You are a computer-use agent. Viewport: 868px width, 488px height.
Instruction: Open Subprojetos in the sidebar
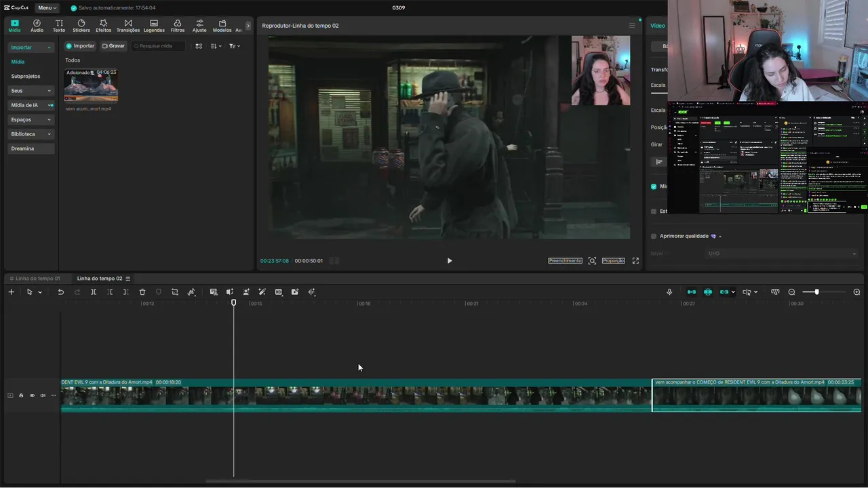26,77
